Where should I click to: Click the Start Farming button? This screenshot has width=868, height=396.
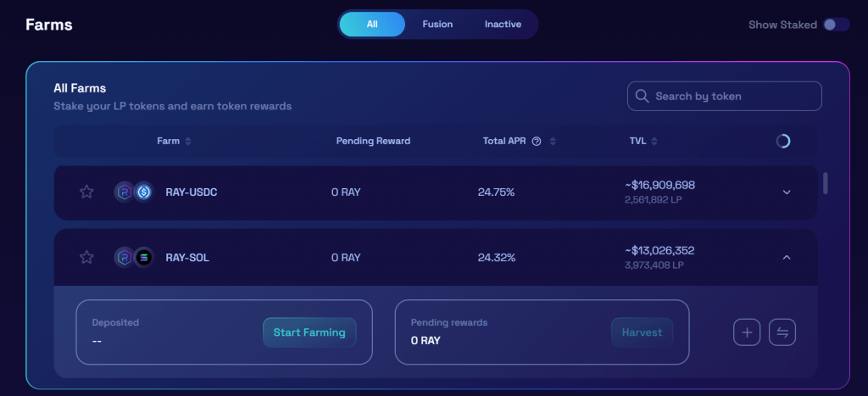point(309,332)
